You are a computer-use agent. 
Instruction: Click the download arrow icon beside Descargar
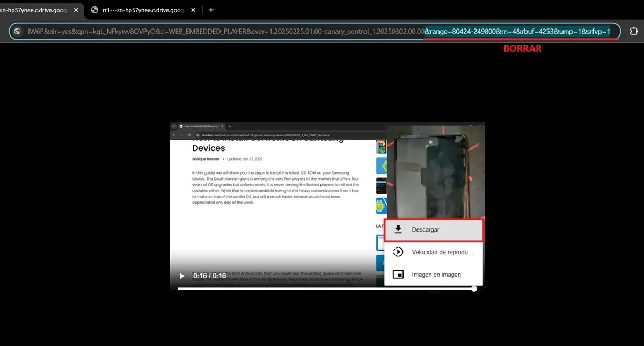pos(398,230)
